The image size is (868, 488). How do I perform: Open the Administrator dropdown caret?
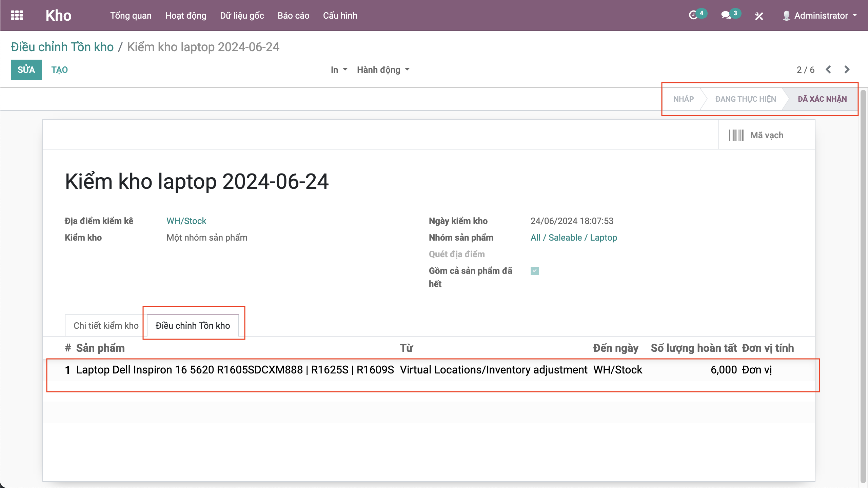855,16
